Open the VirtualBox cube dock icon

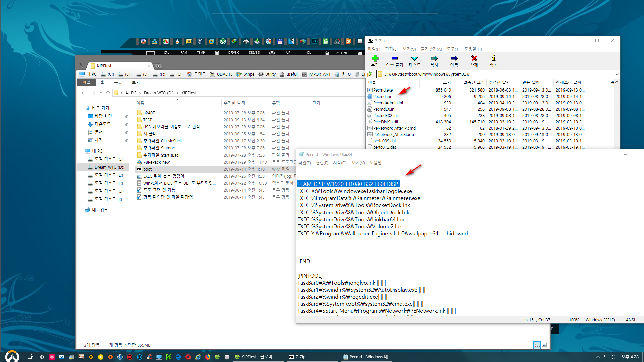tap(200, 41)
